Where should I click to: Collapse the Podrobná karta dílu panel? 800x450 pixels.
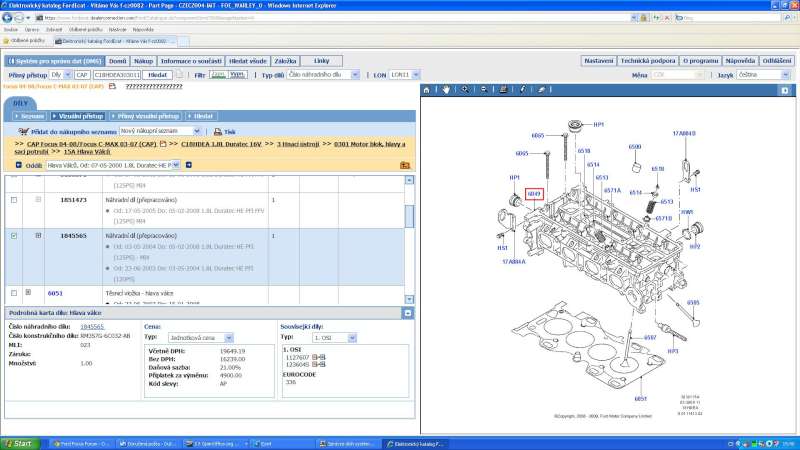coord(408,313)
